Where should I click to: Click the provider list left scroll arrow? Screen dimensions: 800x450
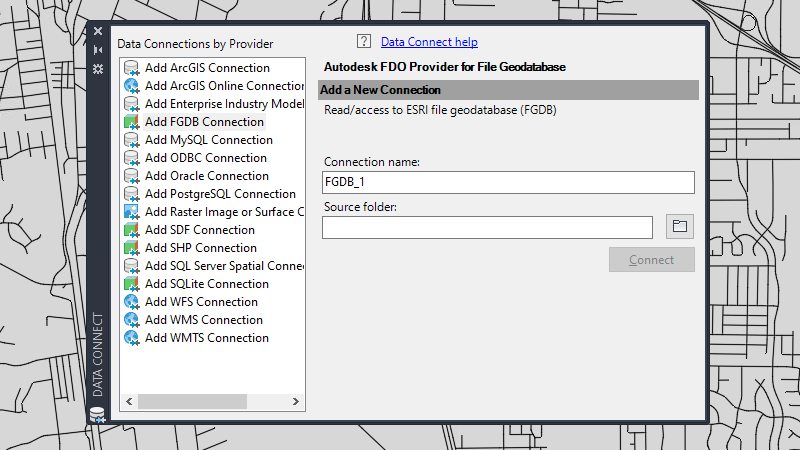coord(129,402)
